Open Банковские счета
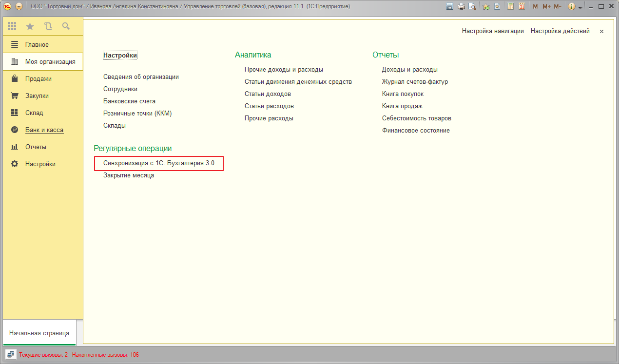The image size is (619, 364). tap(129, 101)
